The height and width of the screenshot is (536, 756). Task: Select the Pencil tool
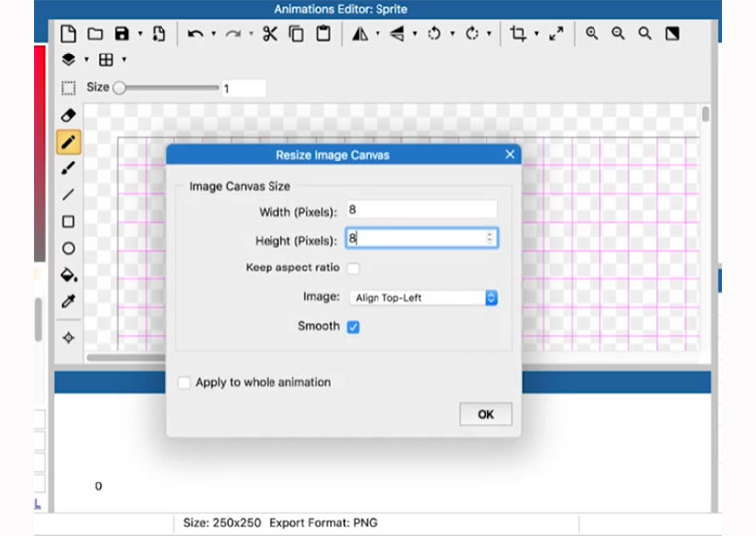pos(69,142)
